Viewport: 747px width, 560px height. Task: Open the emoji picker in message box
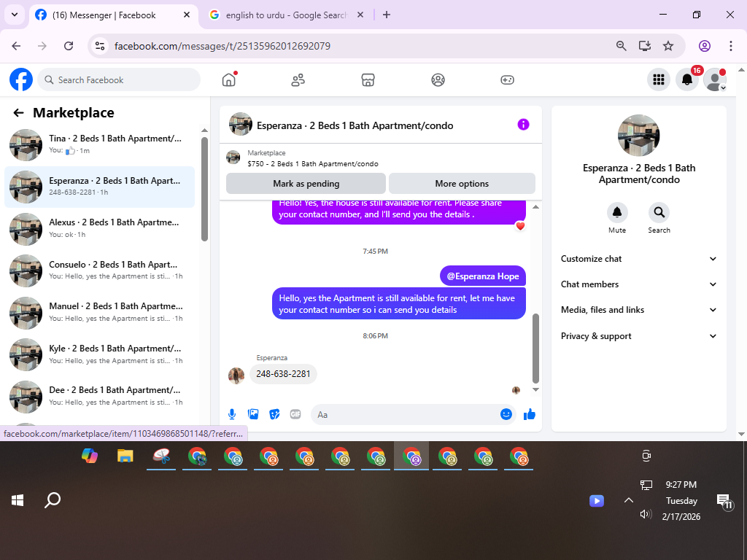click(506, 414)
